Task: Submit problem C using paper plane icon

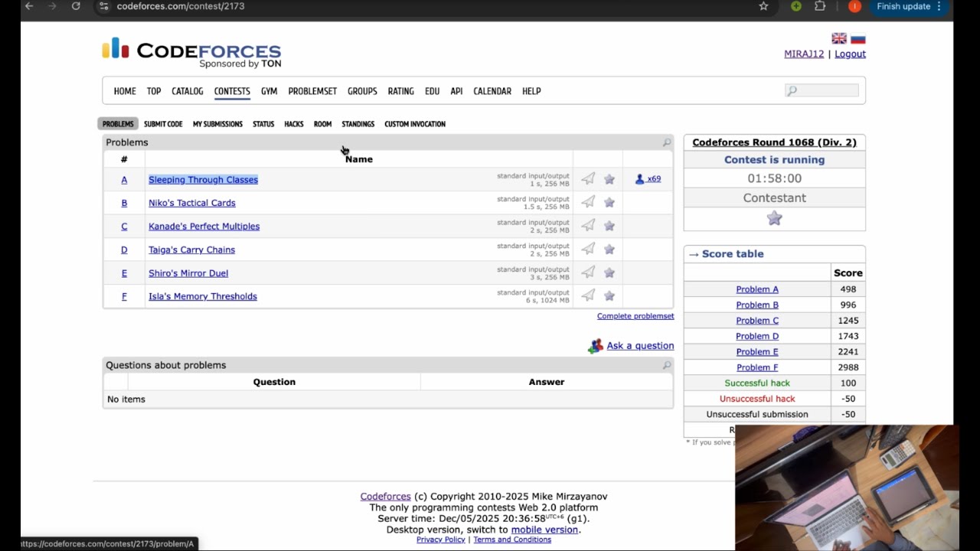Action: point(588,226)
